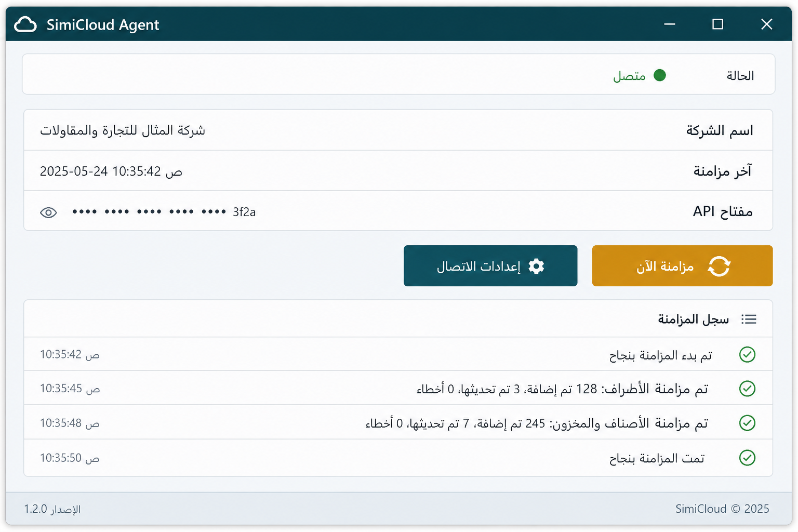This screenshot has height=532, width=798.
Task: Click the SimiCloud cloud logo icon
Action: 25,24
